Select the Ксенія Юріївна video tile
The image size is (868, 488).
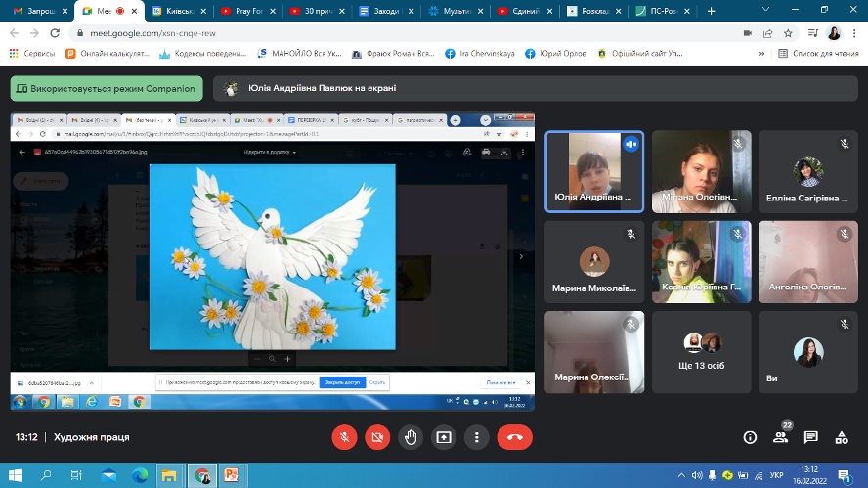(702, 262)
